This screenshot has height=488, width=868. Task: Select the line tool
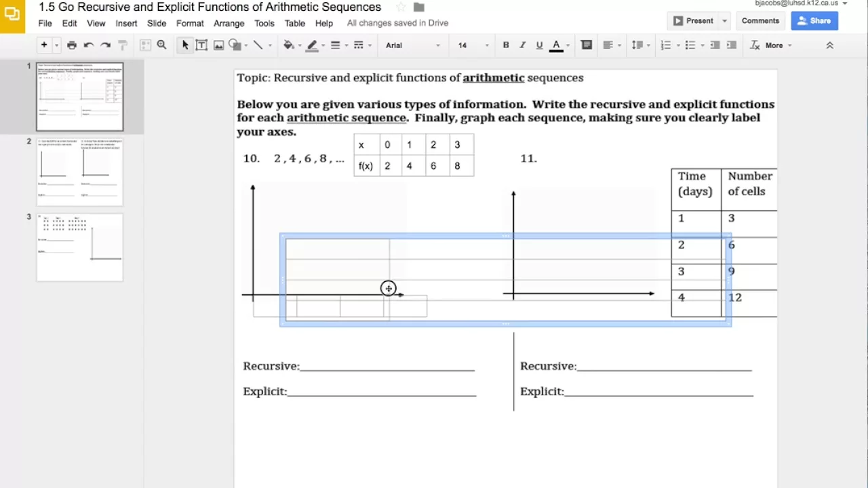click(x=258, y=45)
